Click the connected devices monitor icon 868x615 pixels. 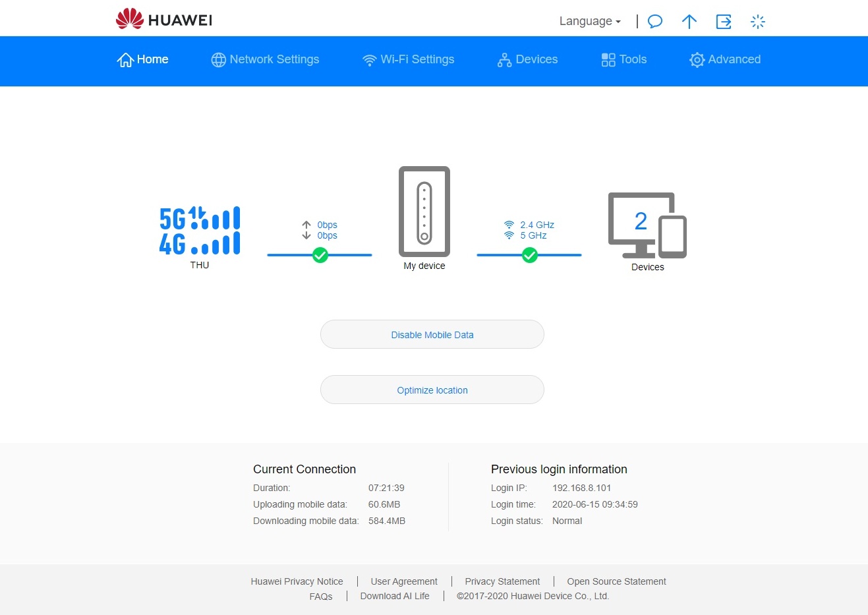tap(647, 225)
